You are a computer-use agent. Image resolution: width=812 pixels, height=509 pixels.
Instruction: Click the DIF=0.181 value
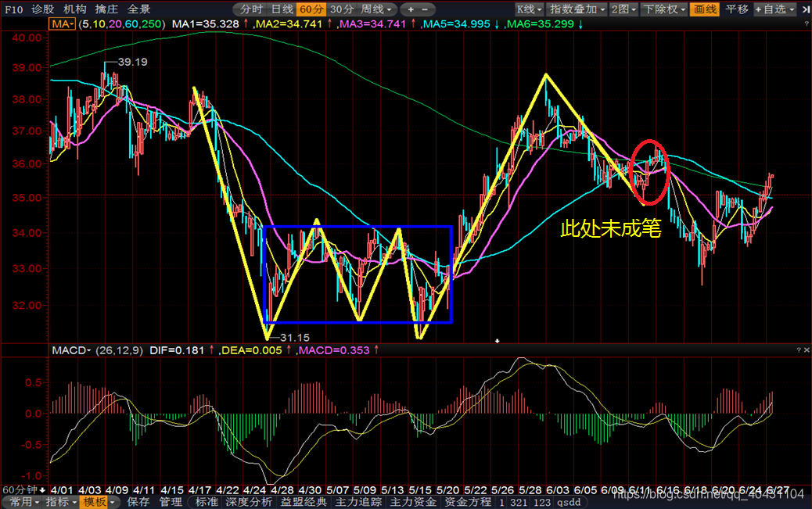point(177,350)
